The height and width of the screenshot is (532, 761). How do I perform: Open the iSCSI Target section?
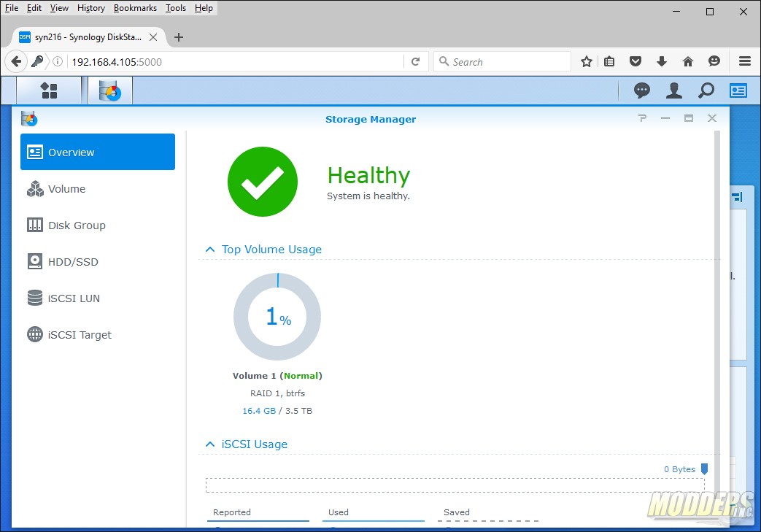click(98, 334)
